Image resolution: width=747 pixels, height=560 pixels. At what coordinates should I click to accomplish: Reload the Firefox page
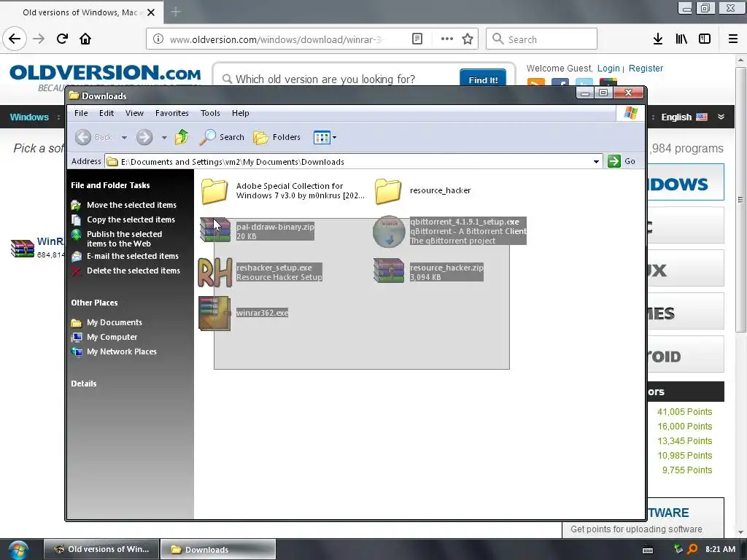click(62, 39)
